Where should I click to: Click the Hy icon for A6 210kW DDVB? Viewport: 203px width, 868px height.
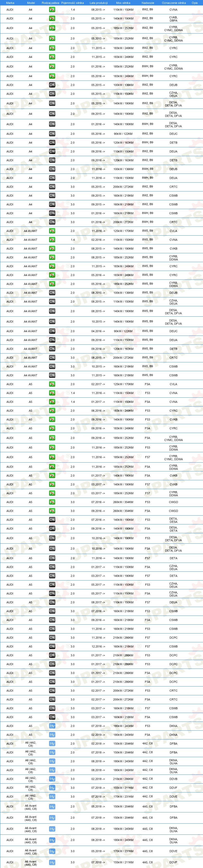coord(52,779)
